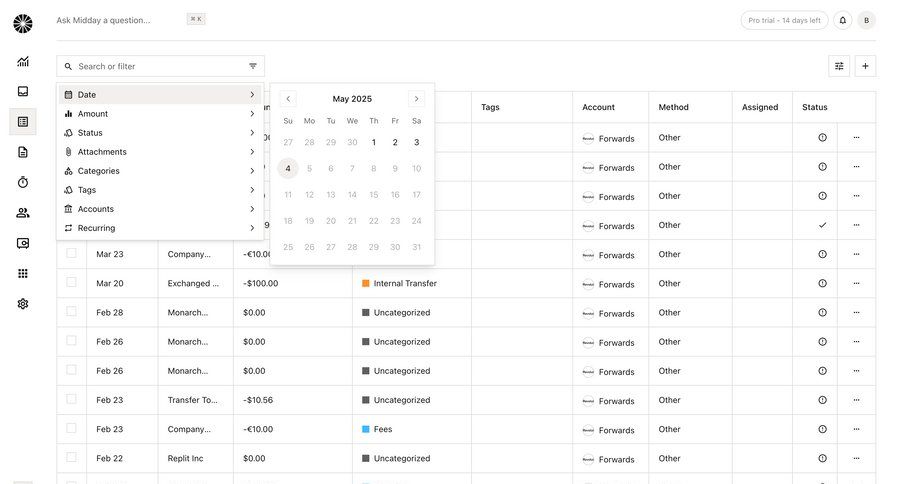Expand the Amount filter submenu
The height and width of the screenshot is (484, 900).
160,114
